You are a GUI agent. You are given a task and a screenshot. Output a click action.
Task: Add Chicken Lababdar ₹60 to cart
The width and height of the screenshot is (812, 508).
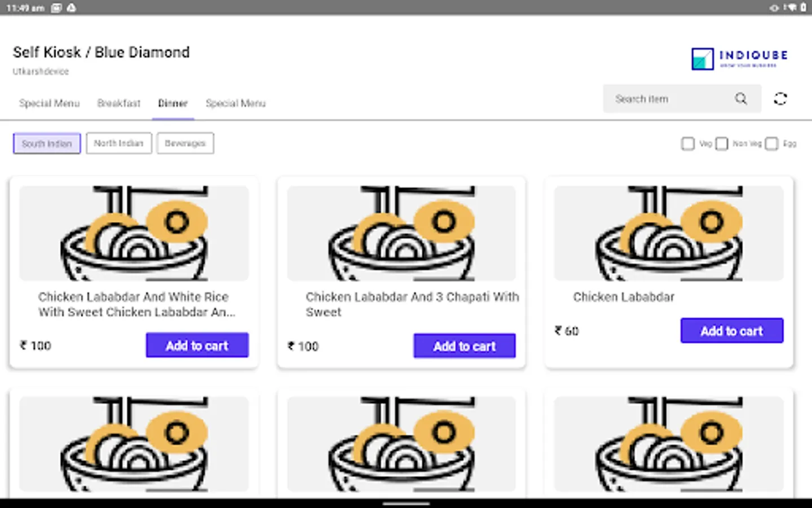(731, 331)
